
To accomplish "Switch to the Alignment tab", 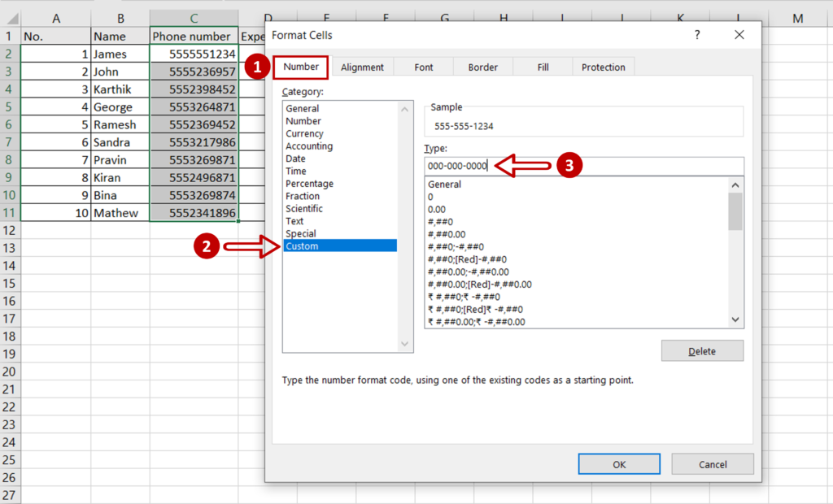I will tap(363, 67).
